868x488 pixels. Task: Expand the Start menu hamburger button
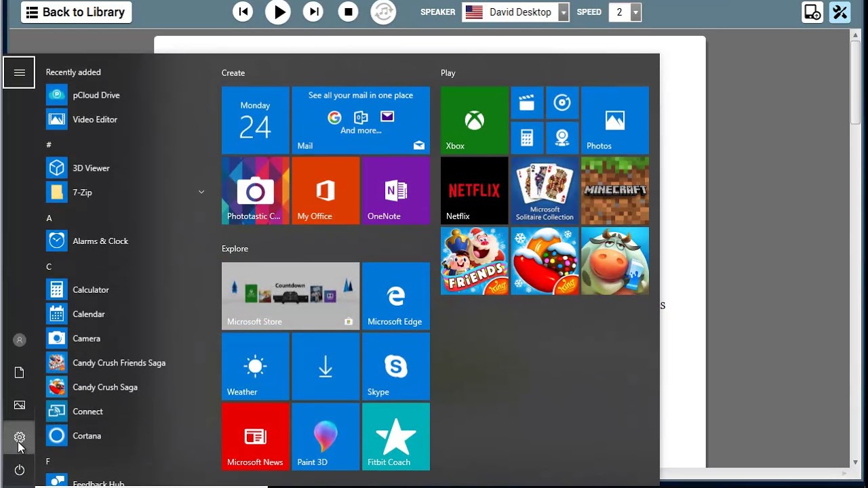coord(19,73)
